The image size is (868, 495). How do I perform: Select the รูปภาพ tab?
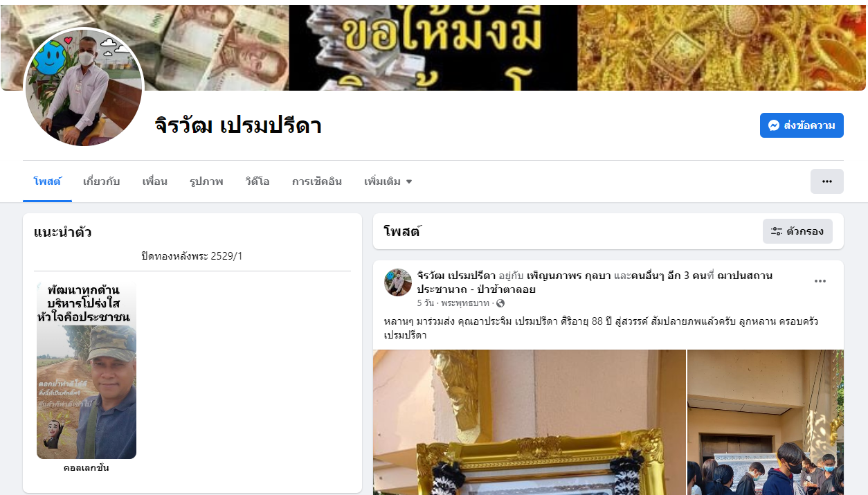(206, 181)
